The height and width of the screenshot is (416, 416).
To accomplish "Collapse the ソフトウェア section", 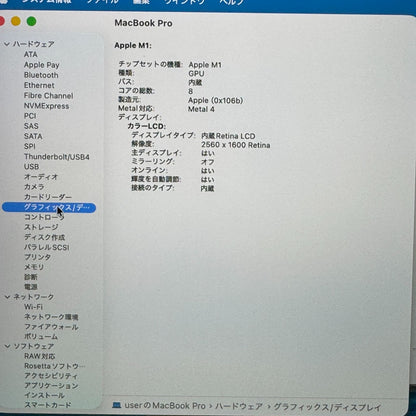I will [7, 346].
